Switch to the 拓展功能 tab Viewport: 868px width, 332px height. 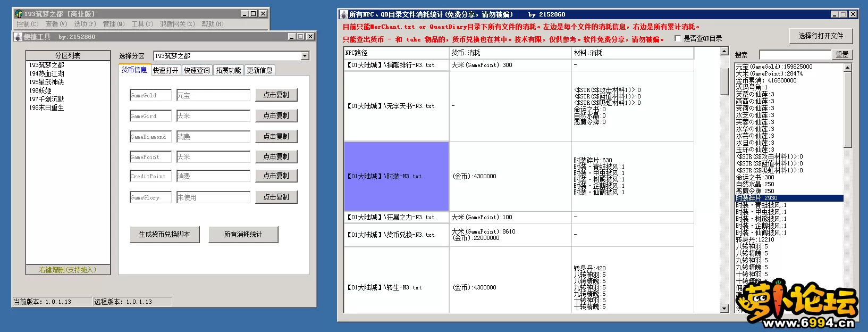(x=229, y=70)
